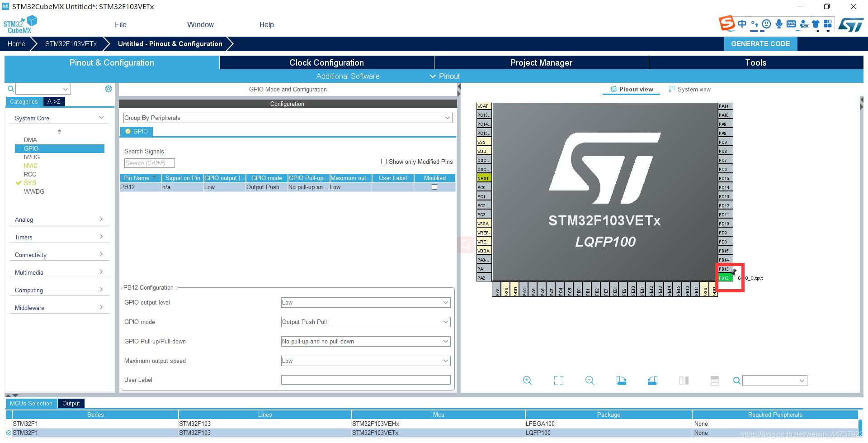Image resolution: width=868 pixels, height=443 pixels.
Task: Switch to Project Manager tab
Action: [x=541, y=62]
